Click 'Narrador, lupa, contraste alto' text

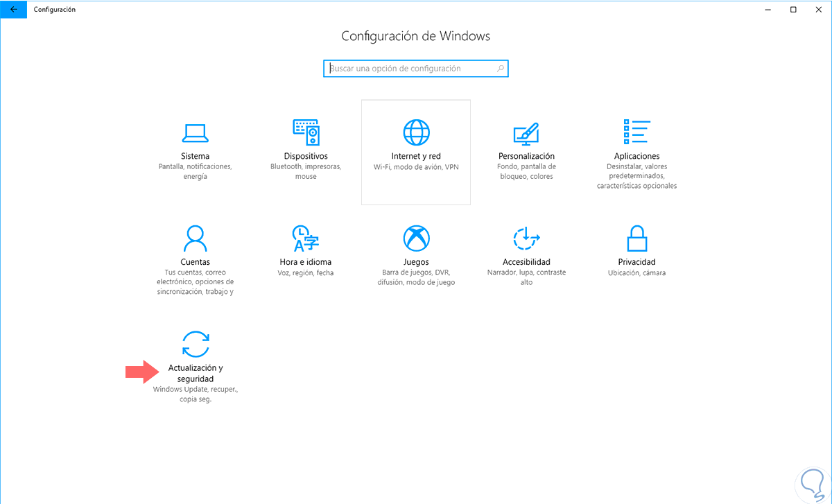[526, 277]
